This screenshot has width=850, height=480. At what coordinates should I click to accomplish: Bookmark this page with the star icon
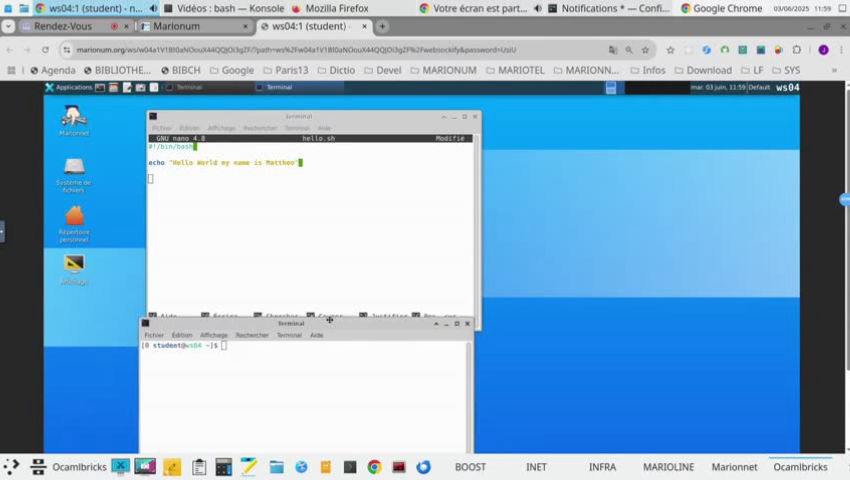pyautogui.click(x=645, y=50)
